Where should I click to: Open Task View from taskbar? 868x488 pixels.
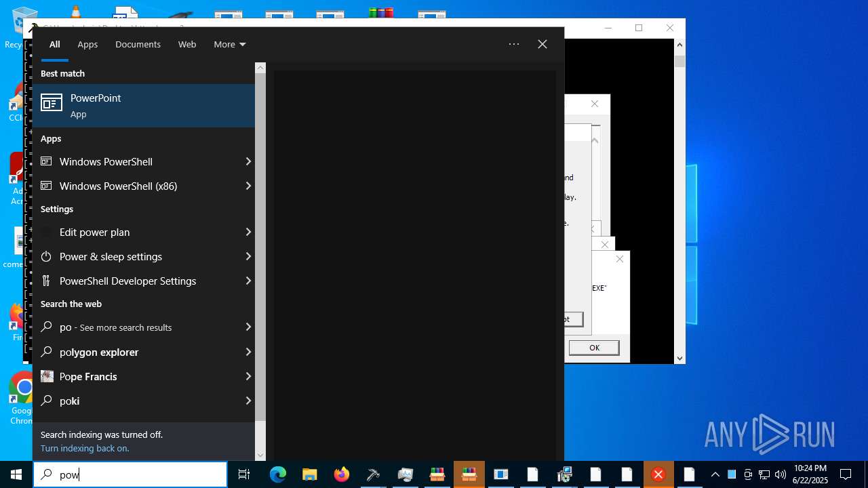point(244,474)
